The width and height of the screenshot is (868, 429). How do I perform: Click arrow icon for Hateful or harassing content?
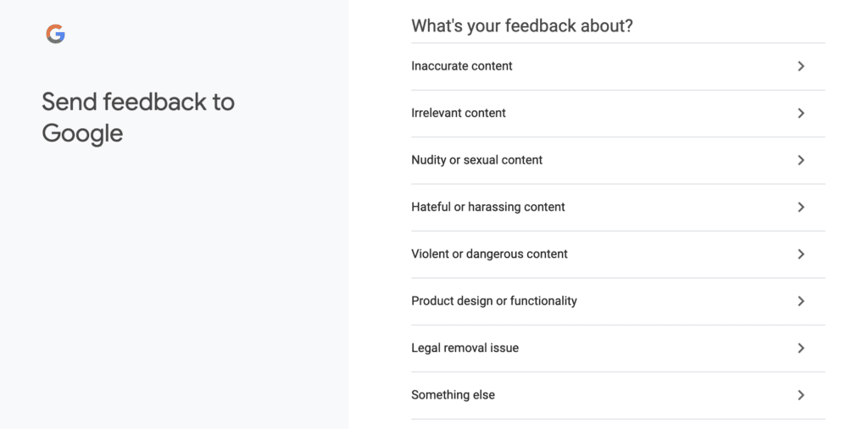(800, 207)
